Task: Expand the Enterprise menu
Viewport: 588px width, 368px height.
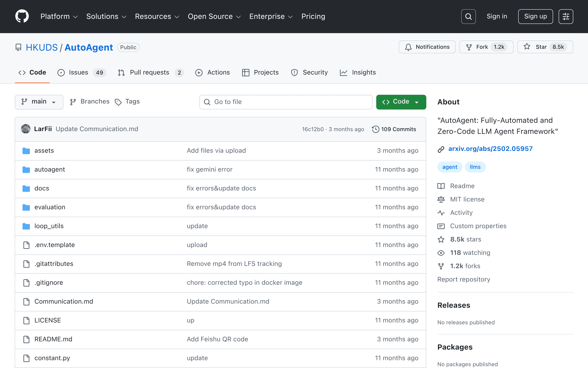Action: pyautogui.click(x=271, y=16)
